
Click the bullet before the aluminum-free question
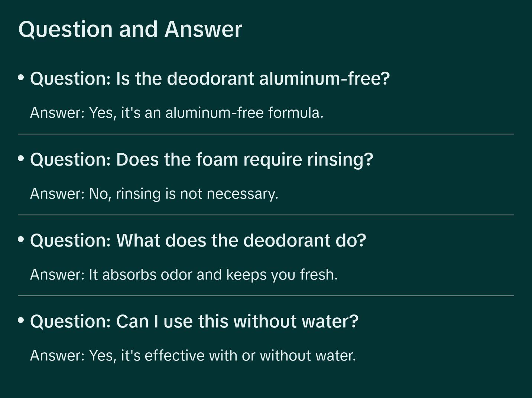point(21,78)
